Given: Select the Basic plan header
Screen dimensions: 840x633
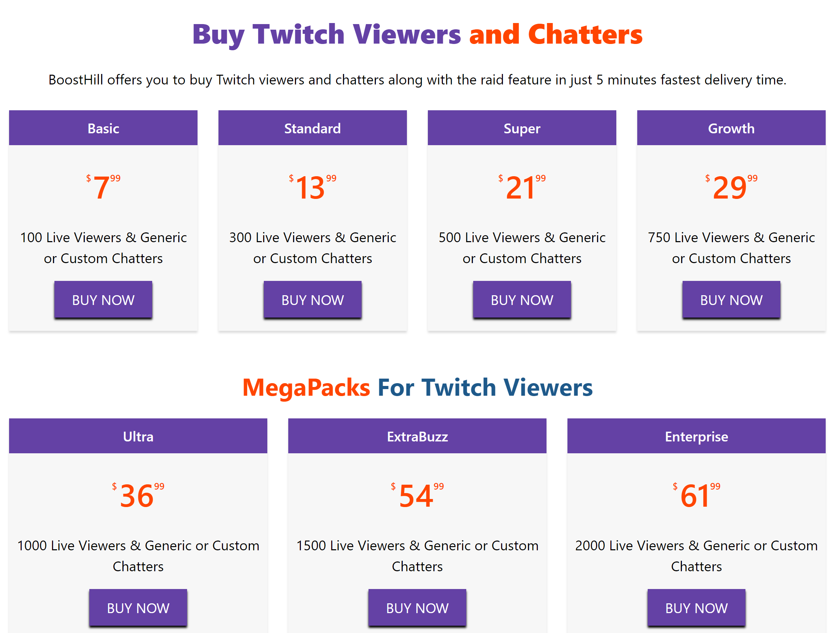Looking at the screenshot, I should (x=103, y=128).
